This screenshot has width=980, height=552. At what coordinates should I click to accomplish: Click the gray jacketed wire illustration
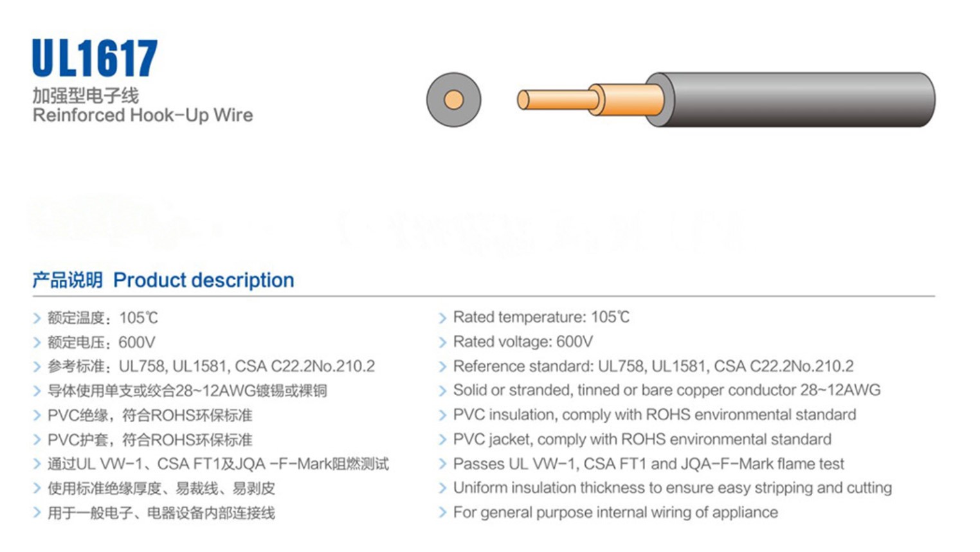pyautogui.click(x=797, y=100)
